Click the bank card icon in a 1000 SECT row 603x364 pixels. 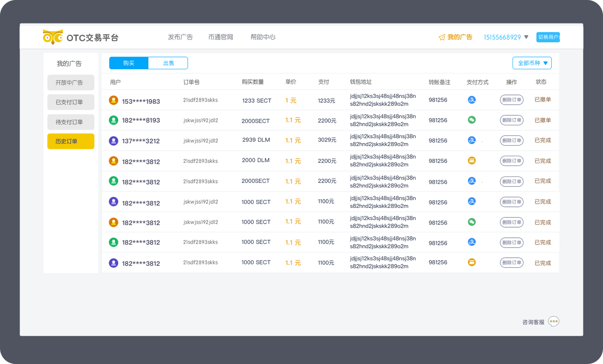coord(472,263)
